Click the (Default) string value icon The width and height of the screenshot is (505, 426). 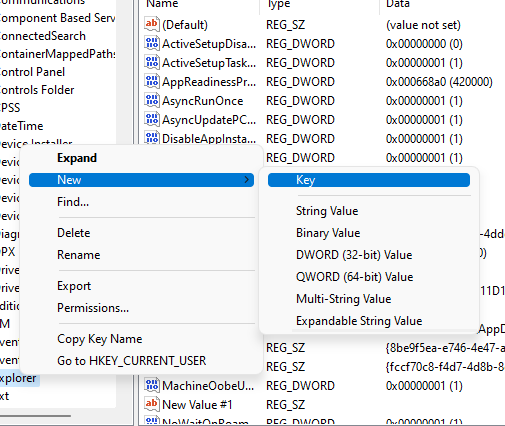coord(152,25)
